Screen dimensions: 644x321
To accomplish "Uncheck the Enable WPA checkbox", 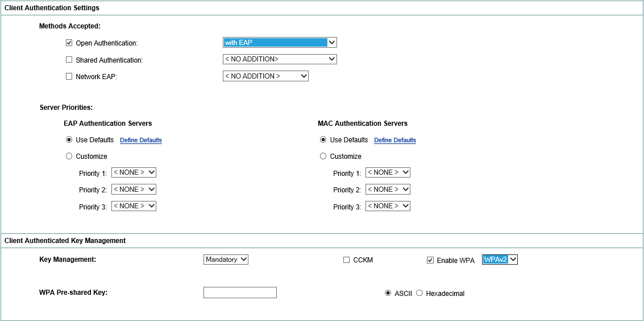I will click(x=430, y=260).
